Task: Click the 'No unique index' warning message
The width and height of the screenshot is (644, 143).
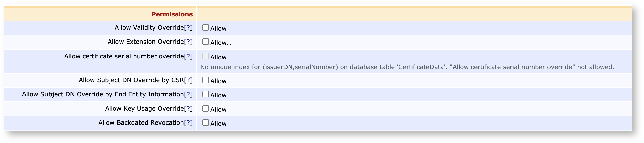Action: (407, 67)
